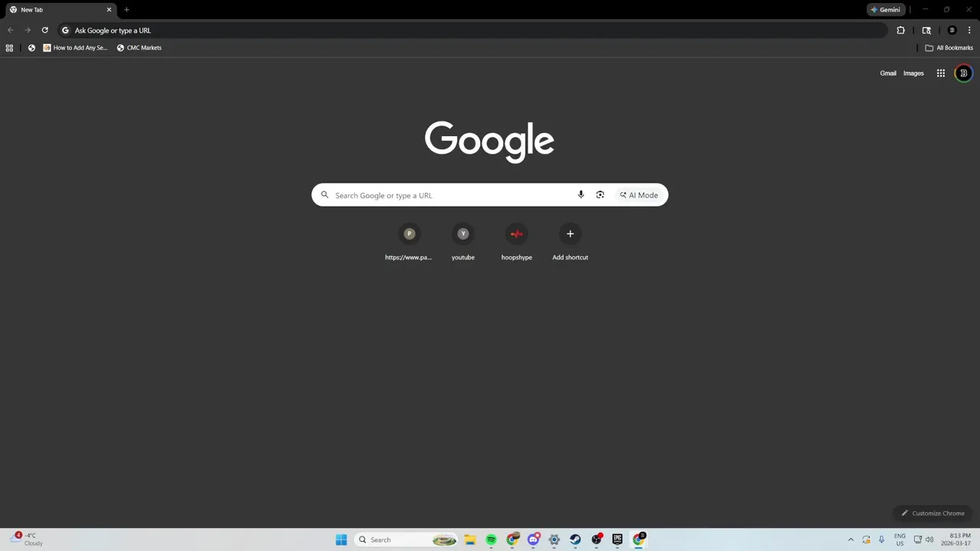Open the Extensions puzzle icon
This screenshot has height=551, width=980.
point(900,31)
